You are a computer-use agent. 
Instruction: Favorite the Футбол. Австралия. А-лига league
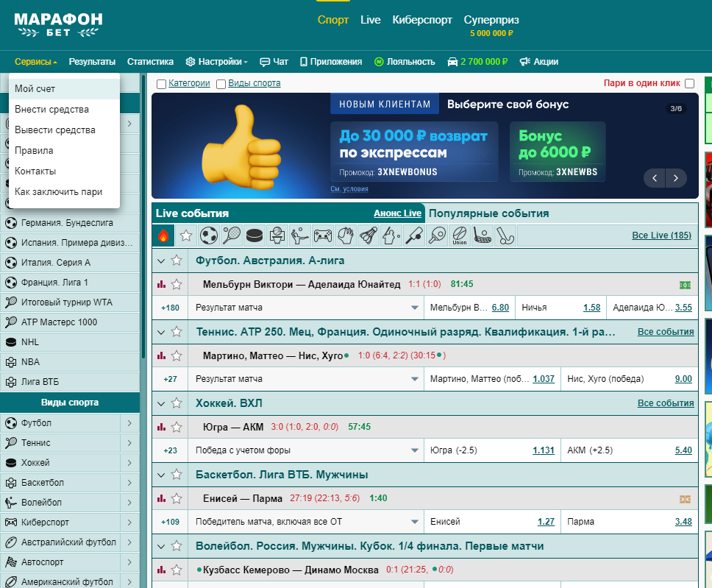(x=177, y=261)
